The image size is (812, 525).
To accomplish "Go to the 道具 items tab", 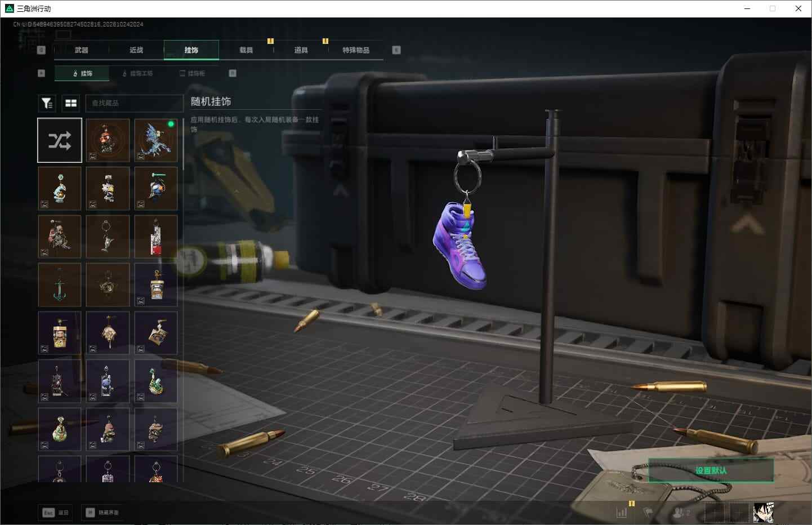I will (x=301, y=50).
